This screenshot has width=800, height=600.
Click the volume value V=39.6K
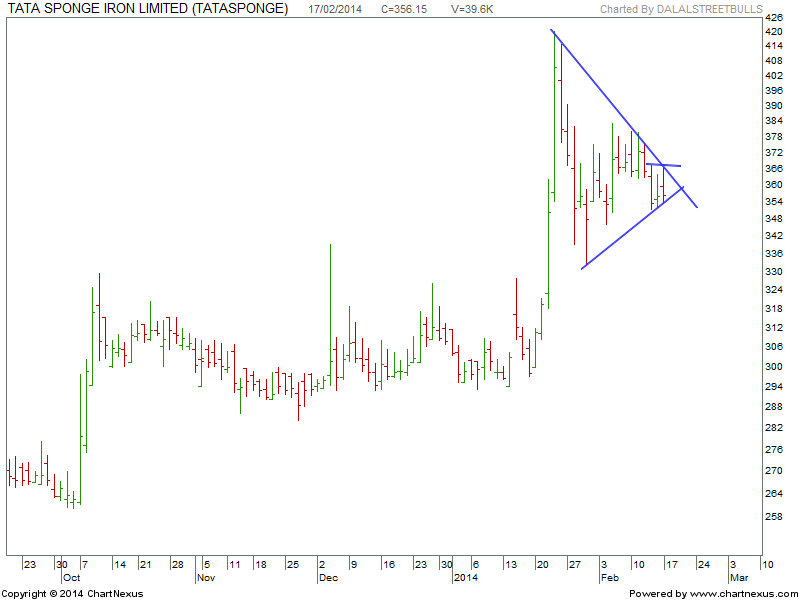[472, 9]
